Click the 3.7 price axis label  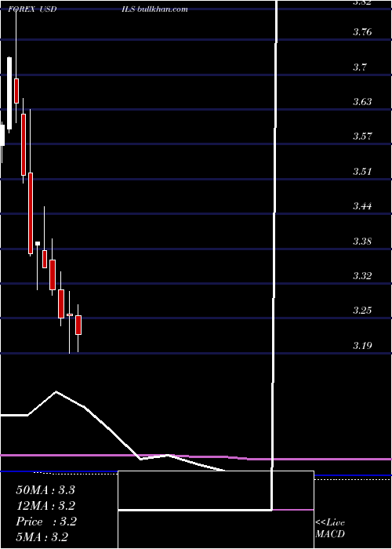point(359,67)
